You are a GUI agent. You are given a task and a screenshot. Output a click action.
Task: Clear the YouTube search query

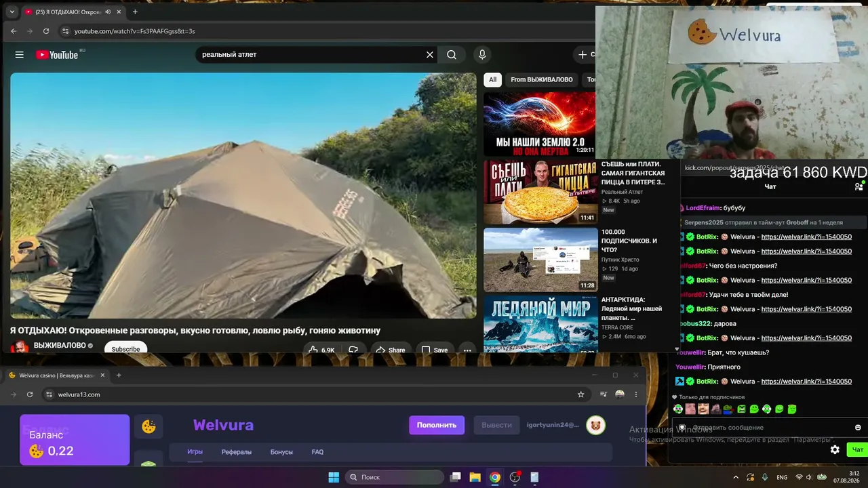429,55
